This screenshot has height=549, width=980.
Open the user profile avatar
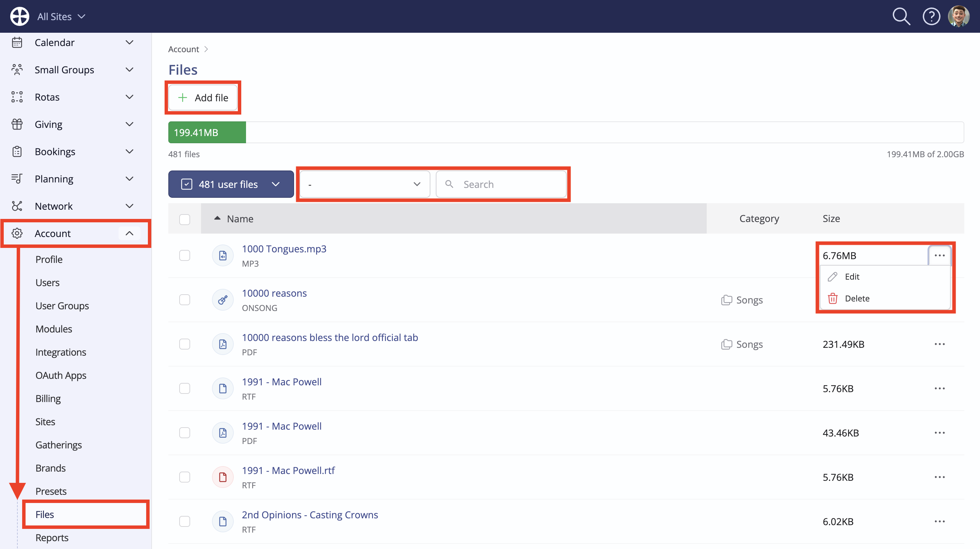click(x=959, y=16)
